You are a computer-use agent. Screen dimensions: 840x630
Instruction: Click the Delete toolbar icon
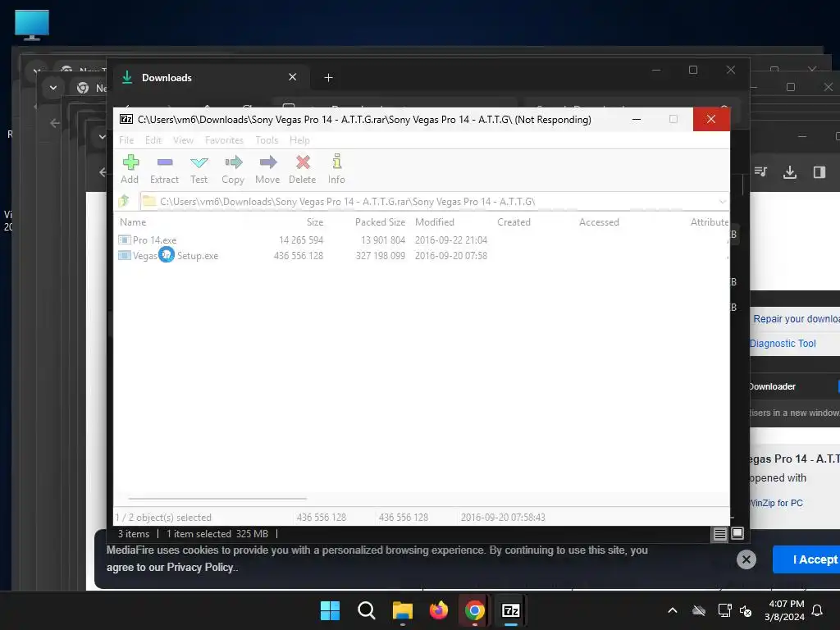point(303,169)
